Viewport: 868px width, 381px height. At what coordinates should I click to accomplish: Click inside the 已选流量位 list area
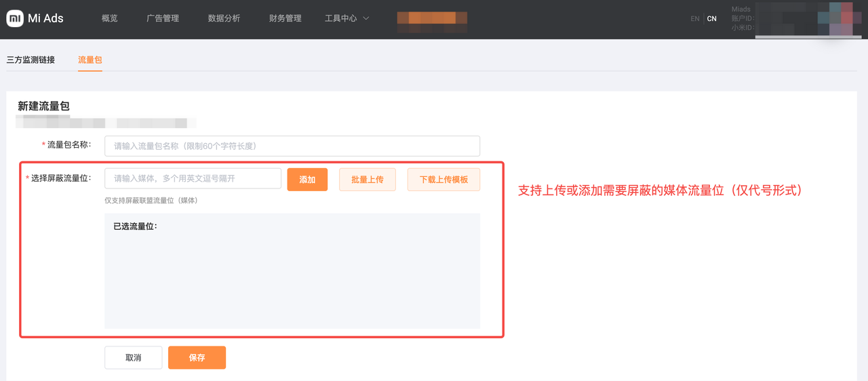click(x=292, y=278)
